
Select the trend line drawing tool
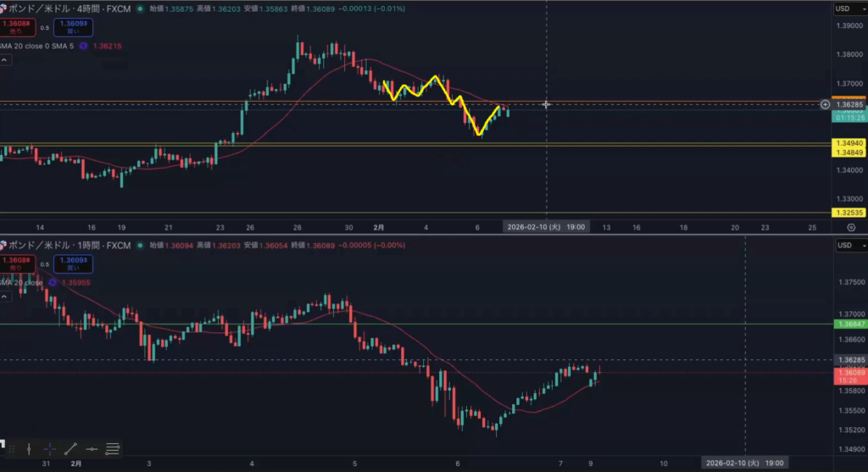(x=71, y=449)
